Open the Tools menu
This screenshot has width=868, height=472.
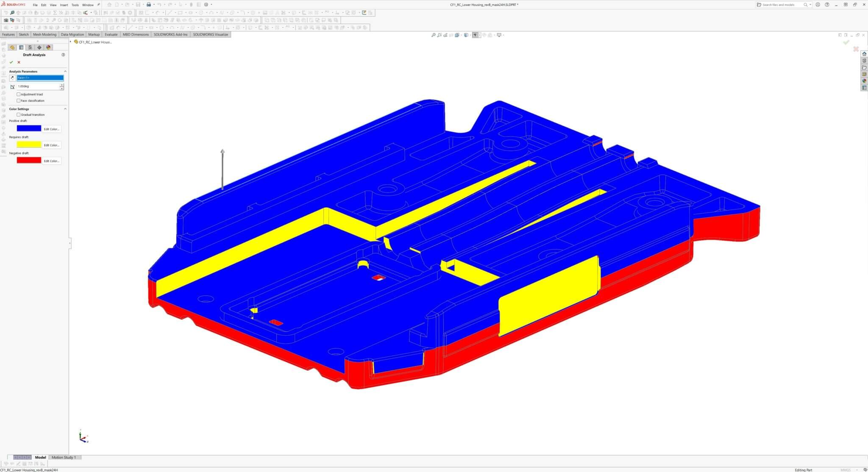click(x=75, y=5)
